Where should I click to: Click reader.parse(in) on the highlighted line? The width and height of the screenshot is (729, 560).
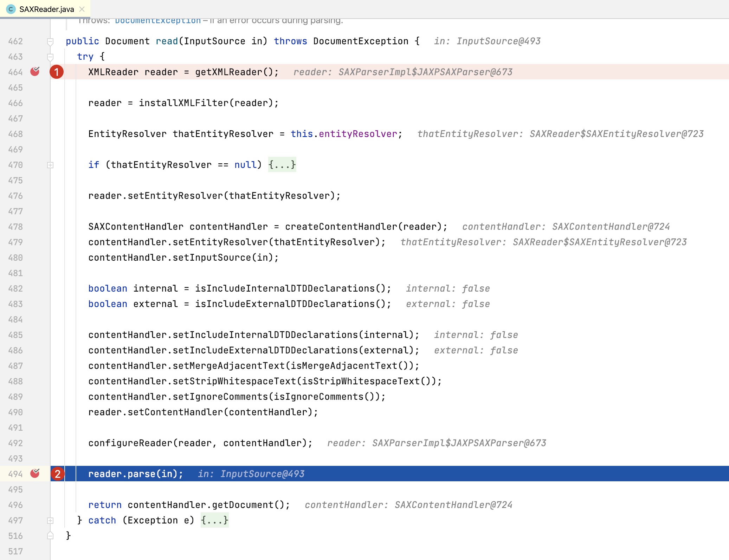coord(133,474)
